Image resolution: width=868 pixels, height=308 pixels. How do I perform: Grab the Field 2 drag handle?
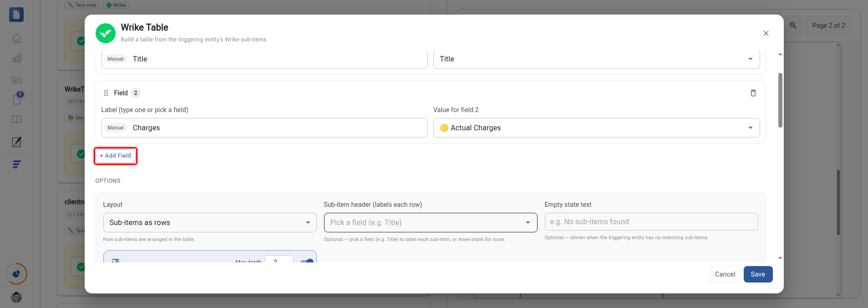pyautogui.click(x=106, y=93)
